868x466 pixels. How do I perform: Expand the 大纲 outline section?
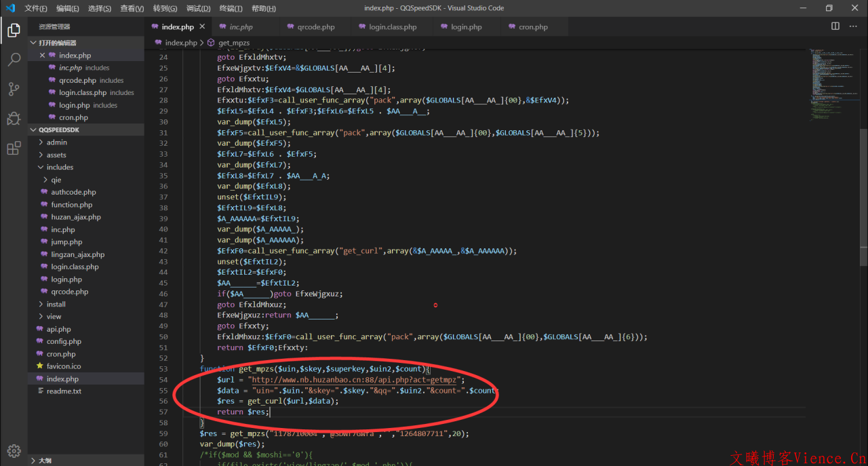(45, 460)
